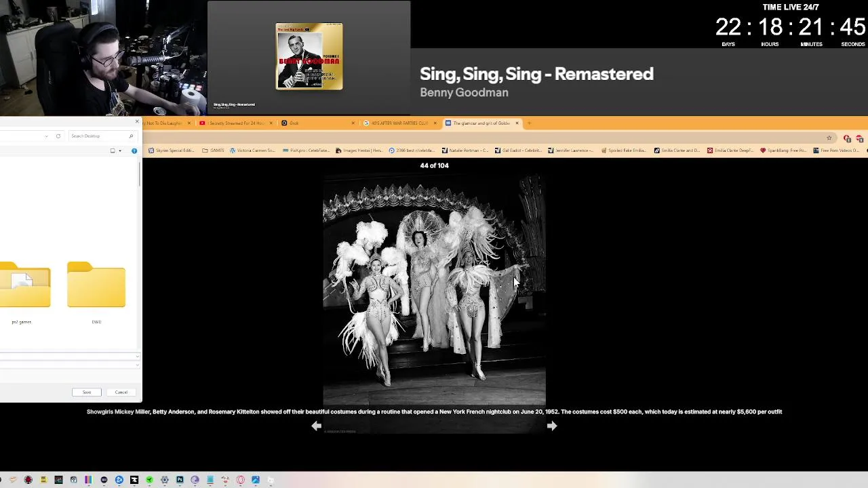
Task: Go to the next slideshow photo arrow
Action: [x=551, y=426]
